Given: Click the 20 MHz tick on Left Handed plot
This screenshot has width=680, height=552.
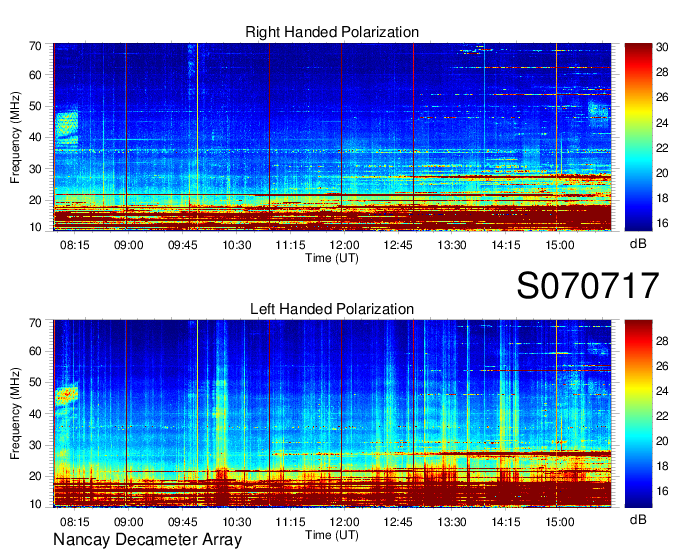Looking at the screenshot, I should [35, 477].
